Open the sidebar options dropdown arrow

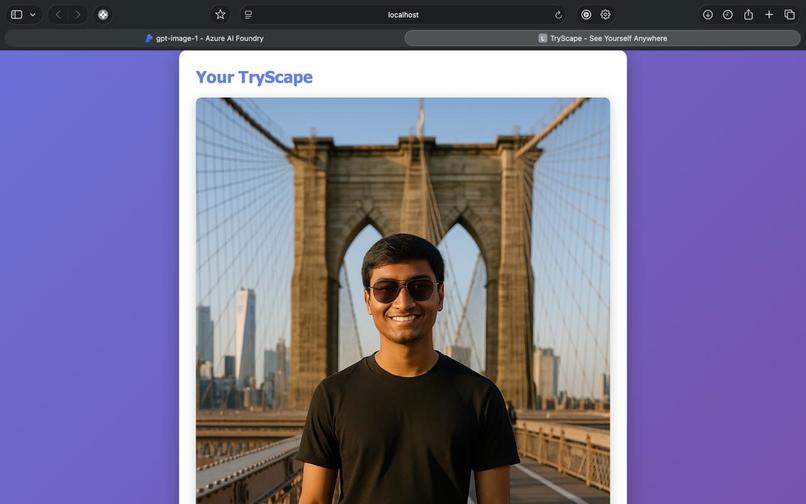[33, 14]
